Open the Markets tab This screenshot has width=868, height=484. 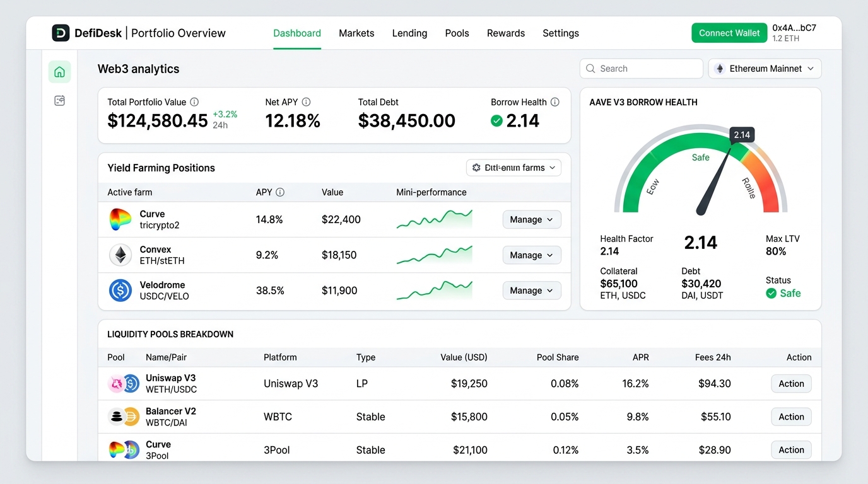(x=356, y=33)
